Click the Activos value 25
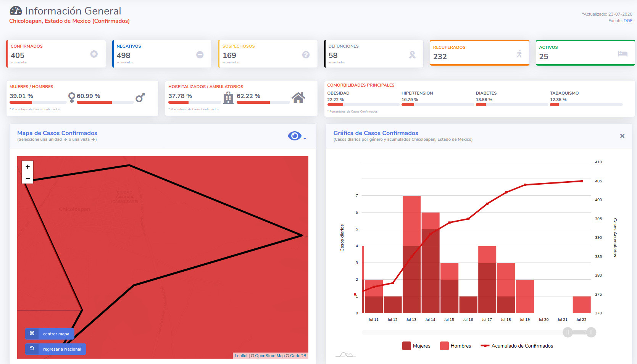 click(x=543, y=56)
